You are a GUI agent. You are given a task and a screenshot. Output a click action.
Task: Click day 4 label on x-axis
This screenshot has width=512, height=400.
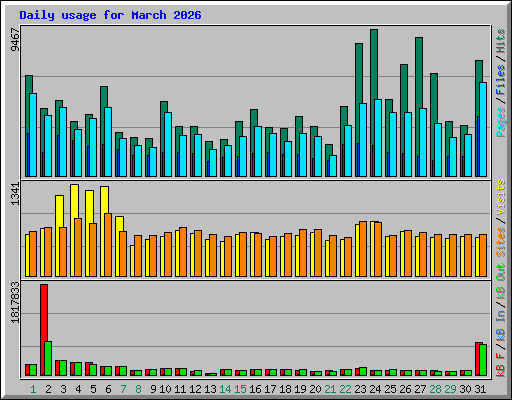[x=78, y=389]
